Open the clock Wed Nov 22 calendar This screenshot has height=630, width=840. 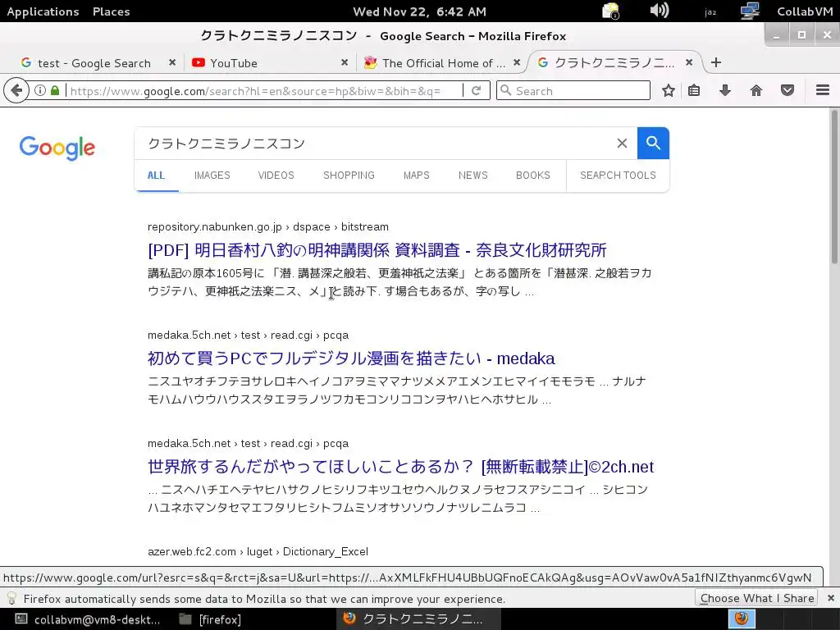pyautogui.click(x=419, y=11)
